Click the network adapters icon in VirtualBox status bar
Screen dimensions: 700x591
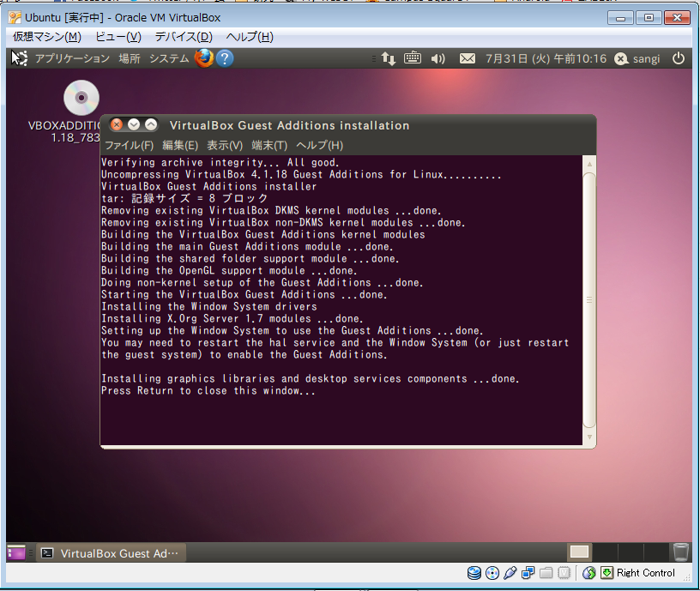click(x=527, y=573)
